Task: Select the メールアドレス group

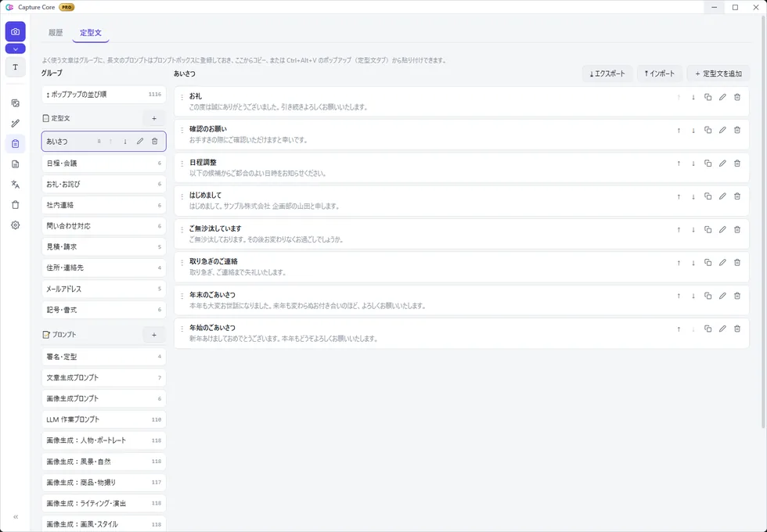Action: [103, 289]
